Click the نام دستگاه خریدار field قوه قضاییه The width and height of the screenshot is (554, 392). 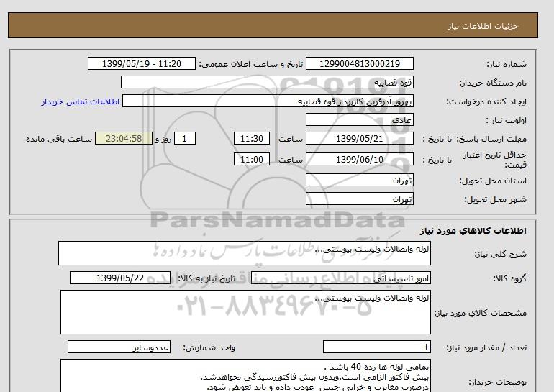267,82
